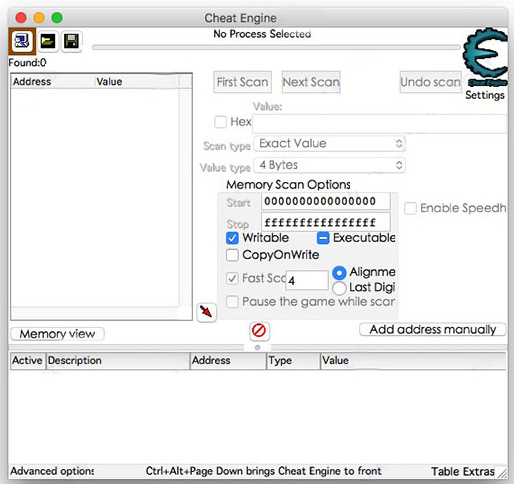Click Add address manually button
Screen dimensions: 514x484
433,329
